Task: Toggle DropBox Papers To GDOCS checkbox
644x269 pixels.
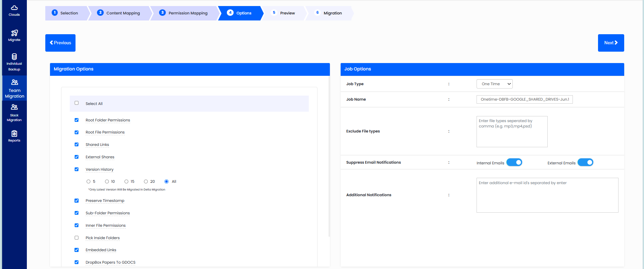Action: click(77, 262)
